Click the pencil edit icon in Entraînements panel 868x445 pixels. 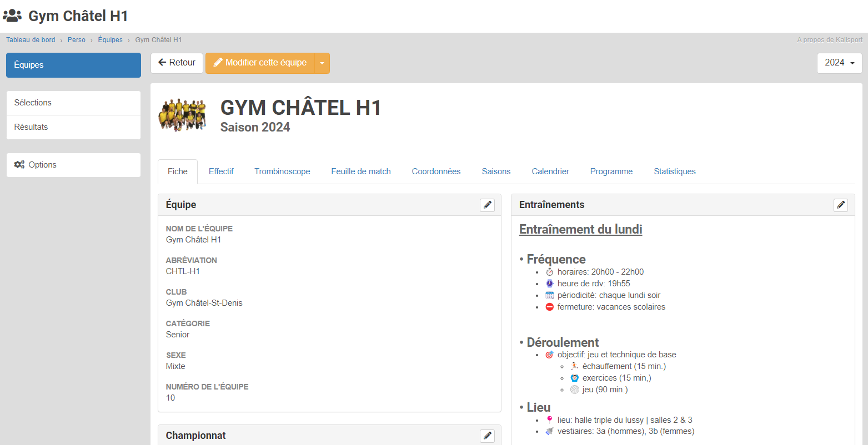840,205
